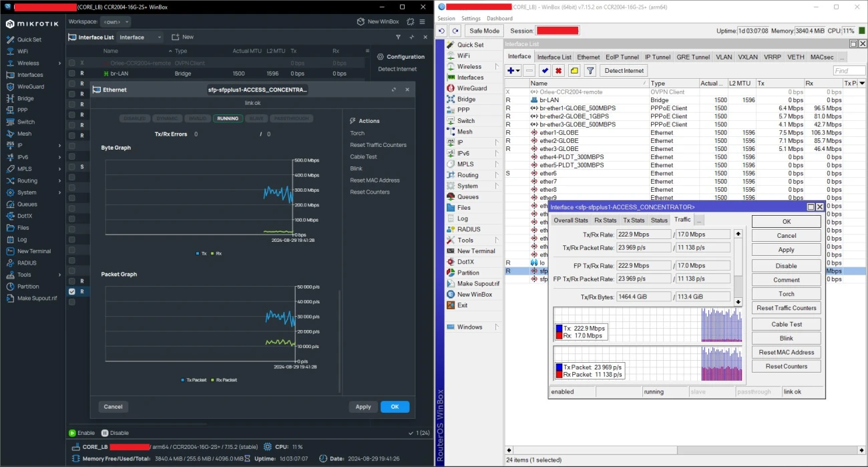868x467 pixels.
Task: Click the Disable pause icon at bottom
Action: [x=105, y=433]
